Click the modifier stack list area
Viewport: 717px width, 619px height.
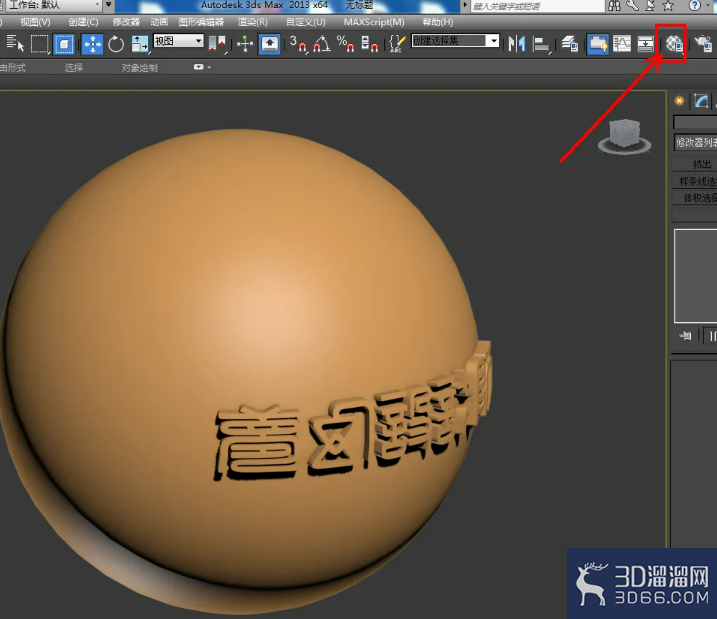696,276
